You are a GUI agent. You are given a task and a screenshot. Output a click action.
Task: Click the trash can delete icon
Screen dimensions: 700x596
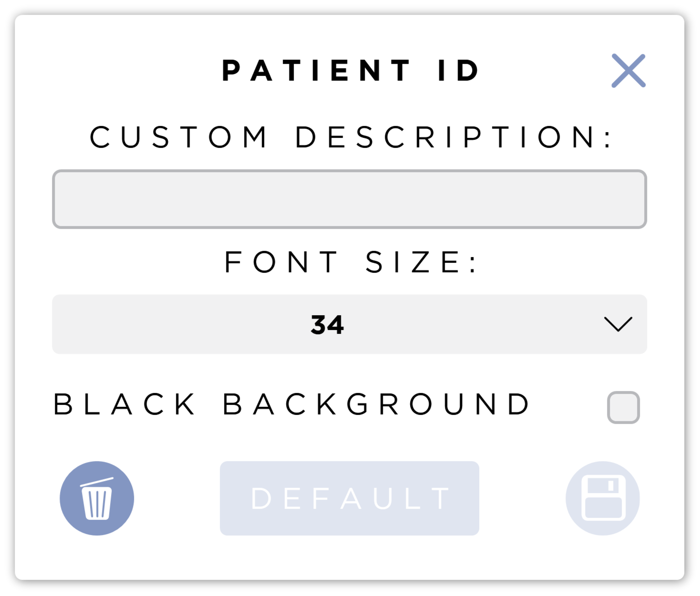pos(97,498)
